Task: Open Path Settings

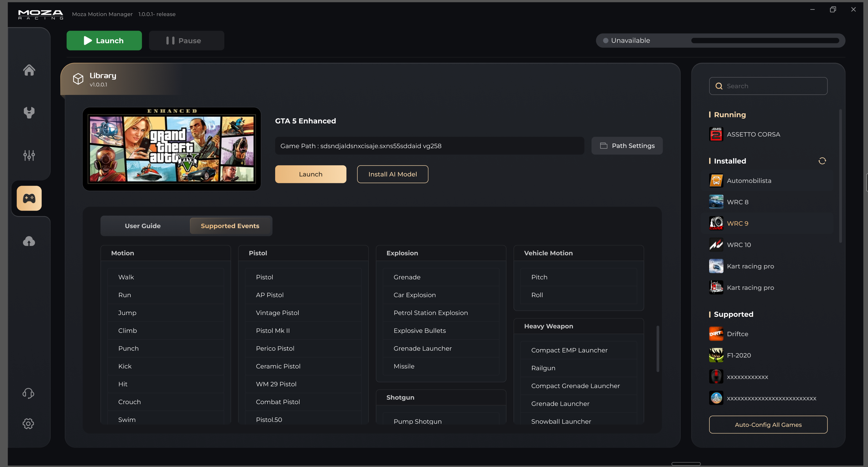Action: (x=627, y=146)
